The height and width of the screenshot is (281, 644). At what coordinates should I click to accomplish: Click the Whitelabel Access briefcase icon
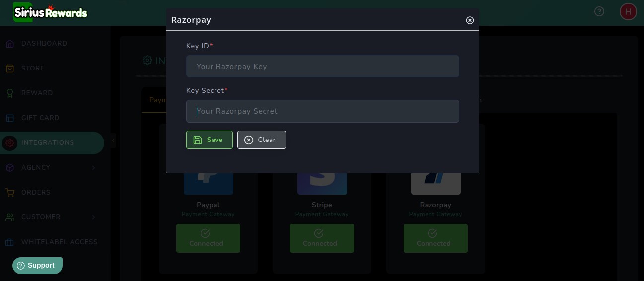click(x=10, y=242)
